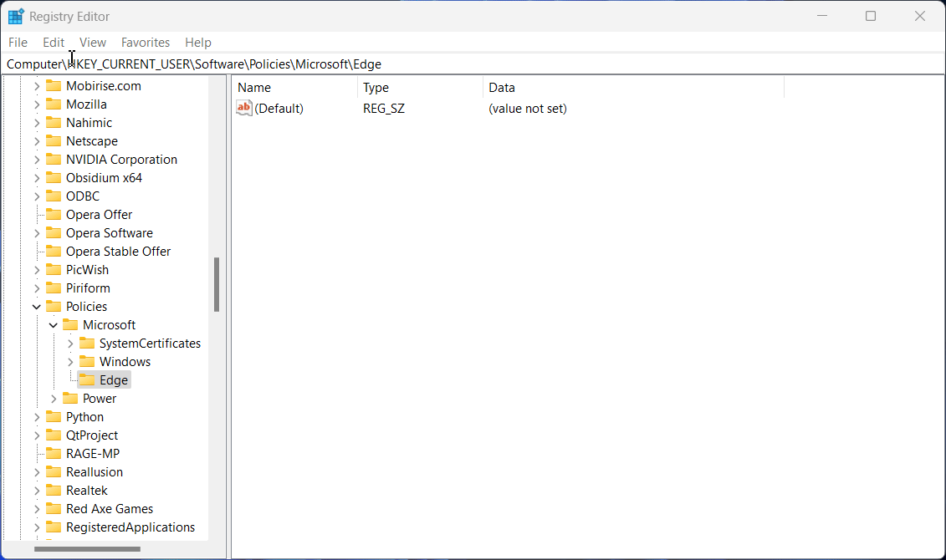Select the Piriform folder icon
This screenshot has height=560, width=946.
point(54,288)
